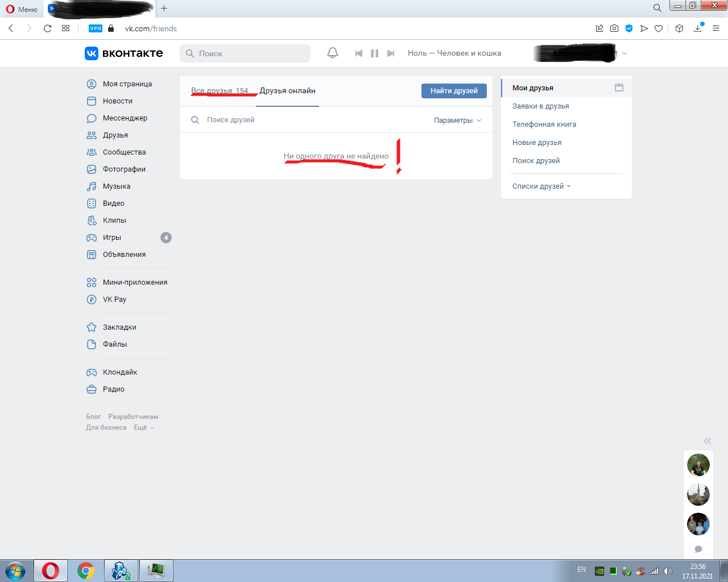The image size is (728, 582).
Task: Open Opera easy setup sliders icon
Action: coord(716,28)
